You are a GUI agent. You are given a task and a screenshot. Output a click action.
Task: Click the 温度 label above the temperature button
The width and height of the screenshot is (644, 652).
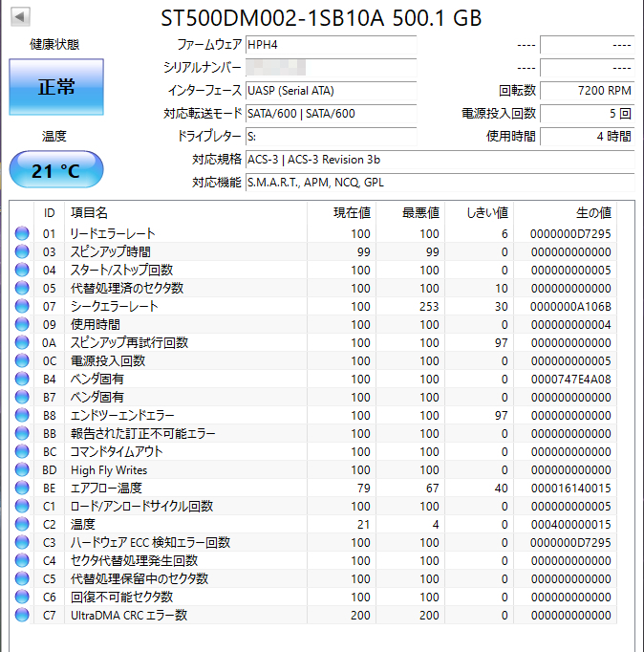[x=54, y=136]
